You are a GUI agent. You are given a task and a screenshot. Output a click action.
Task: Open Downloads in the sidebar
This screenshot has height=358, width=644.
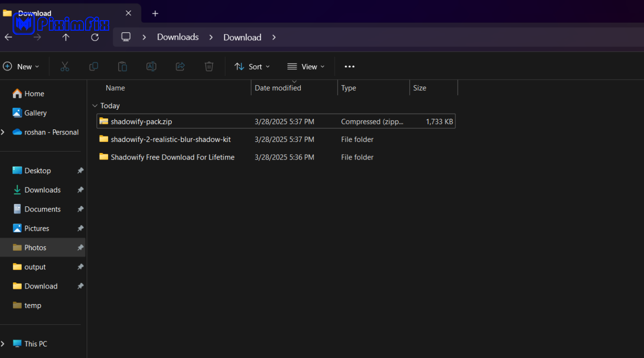tap(43, 190)
